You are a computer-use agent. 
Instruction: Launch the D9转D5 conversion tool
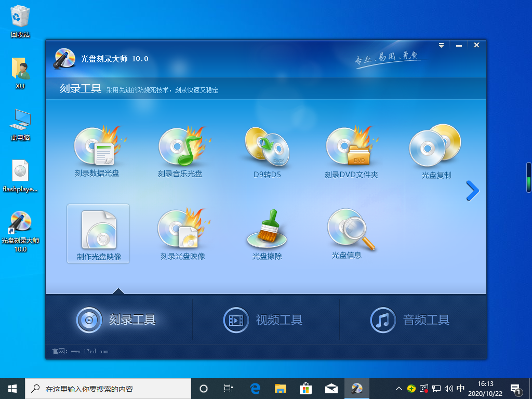tap(267, 151)
